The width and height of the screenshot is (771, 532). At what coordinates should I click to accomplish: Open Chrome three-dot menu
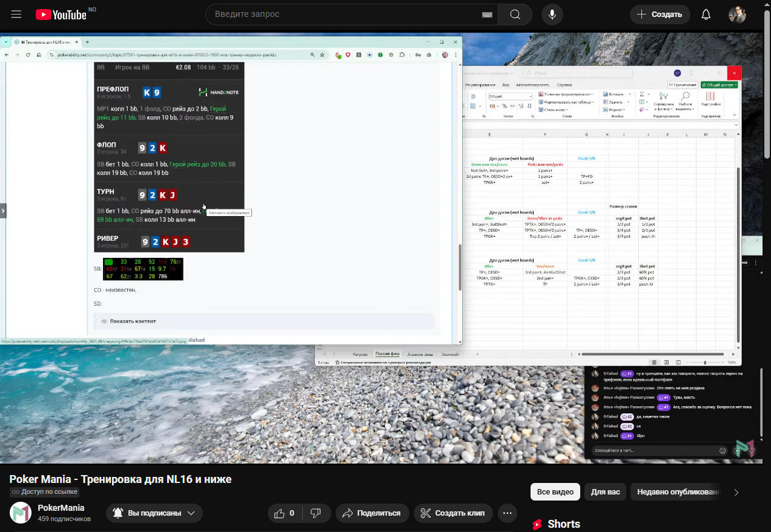[x=455, y=55]
